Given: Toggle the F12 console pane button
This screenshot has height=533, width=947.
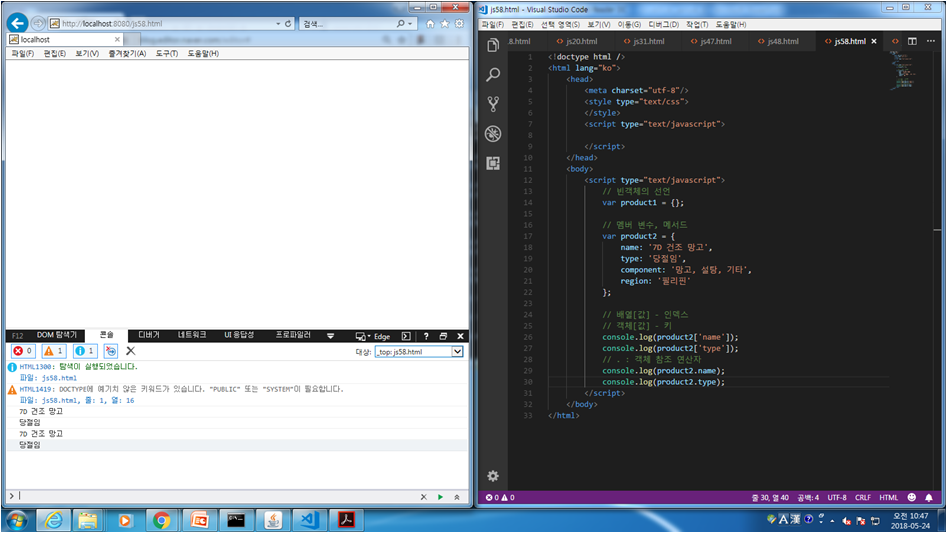Looking at the screenshot, I should click(x=406, y=336).
